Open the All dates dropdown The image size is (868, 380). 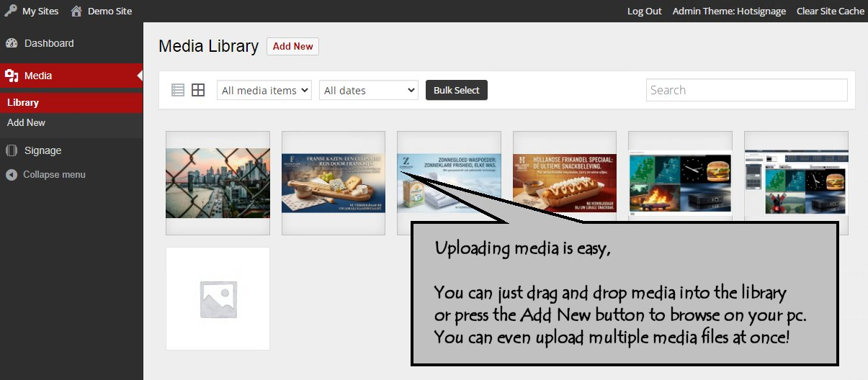(x=369, y=90)
